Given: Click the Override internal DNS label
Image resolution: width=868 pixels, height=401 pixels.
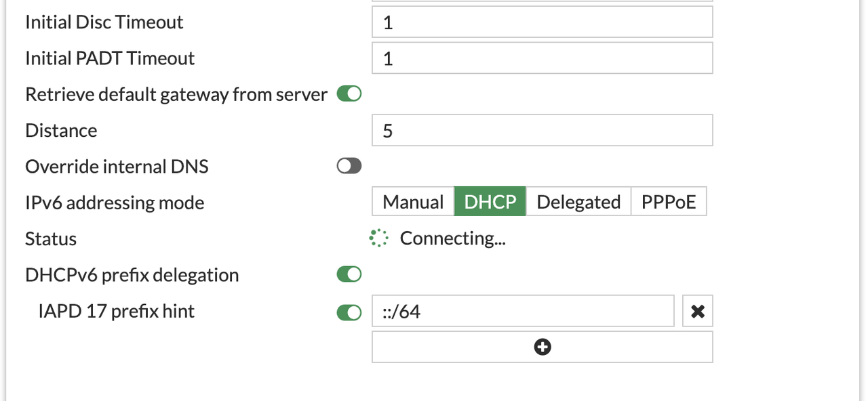Looking at the screenshot, I should [x=117, y=167].
